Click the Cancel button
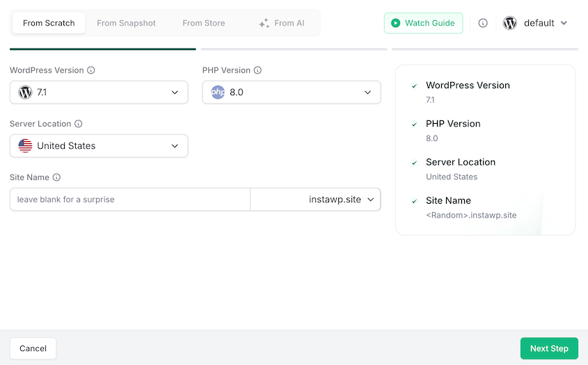588x365 pixels. pyautogui.click(x=33, y=348)
